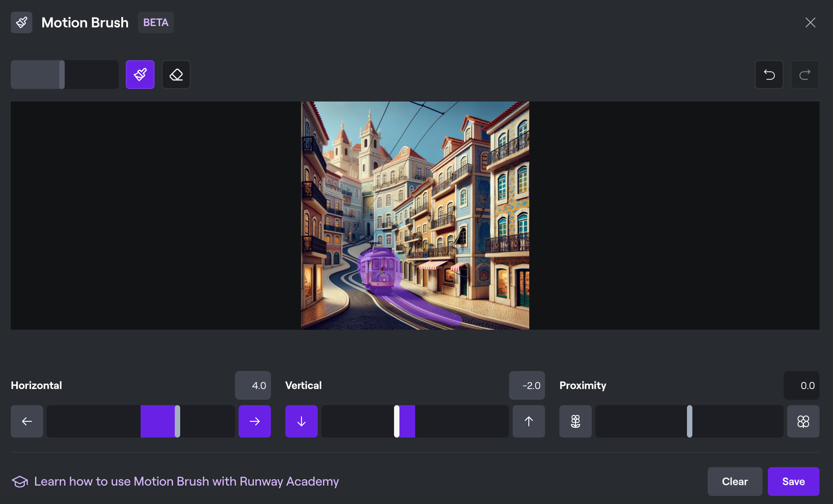Click the Vertical value field -2.0
Screen dimensions: 833x504
point(527,385)
